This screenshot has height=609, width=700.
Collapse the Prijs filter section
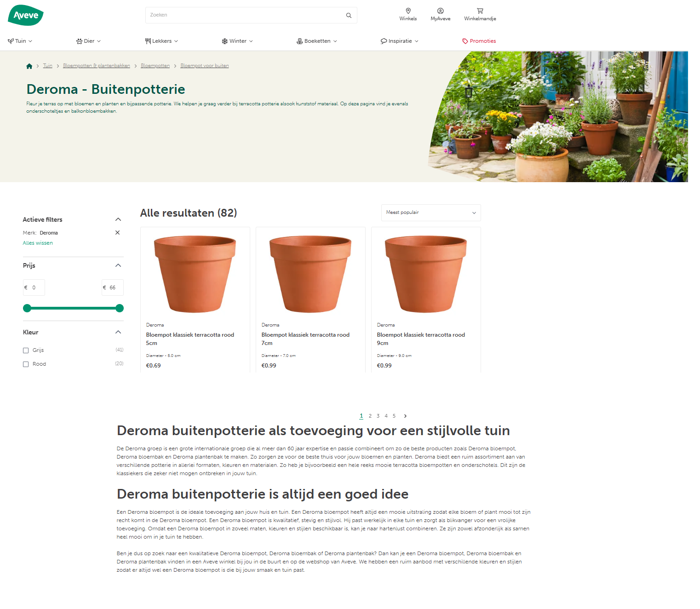click(118, 265)
